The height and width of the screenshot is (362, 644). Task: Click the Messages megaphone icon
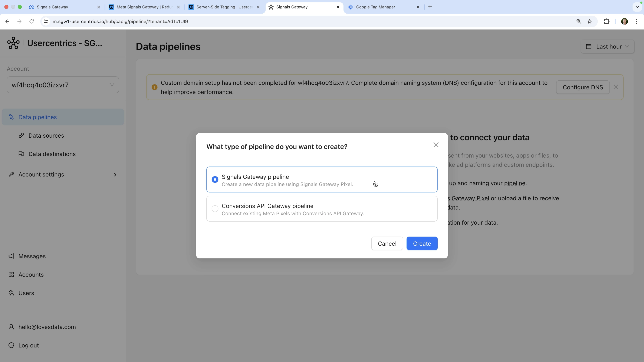point(11,256)
